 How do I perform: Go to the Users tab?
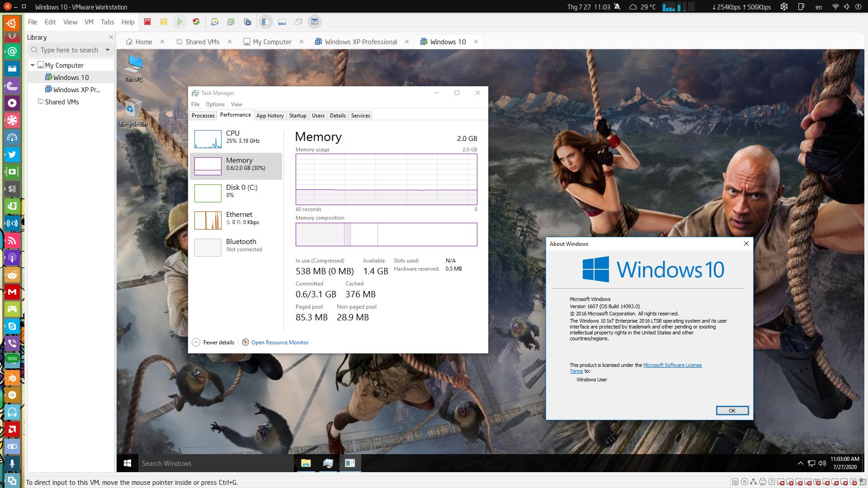click(x=318, y=116)
